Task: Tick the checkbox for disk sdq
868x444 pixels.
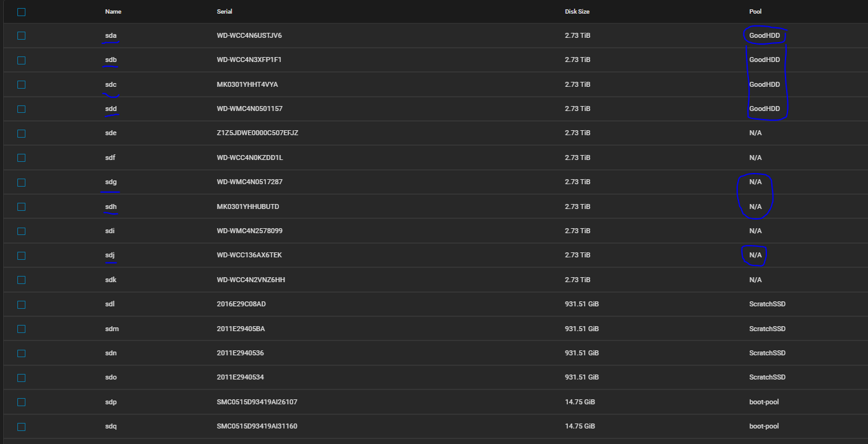Action: pyautogui.click(x=22, y=427)
